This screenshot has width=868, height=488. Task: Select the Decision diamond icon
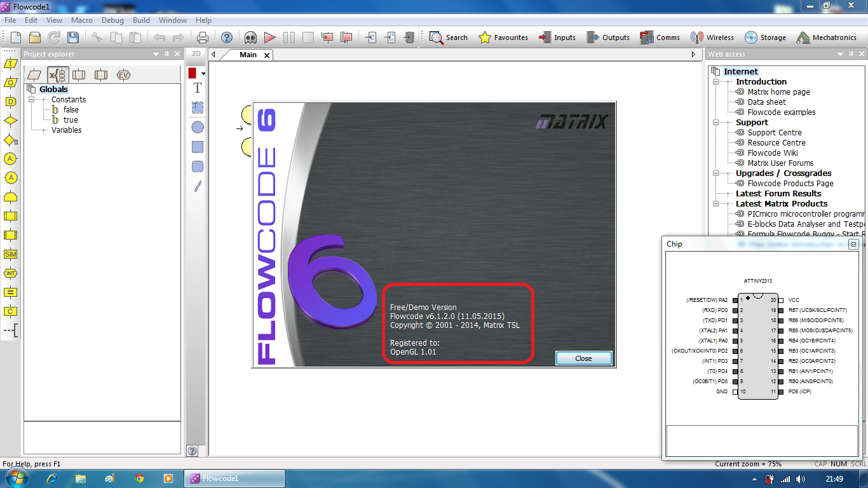10,121
